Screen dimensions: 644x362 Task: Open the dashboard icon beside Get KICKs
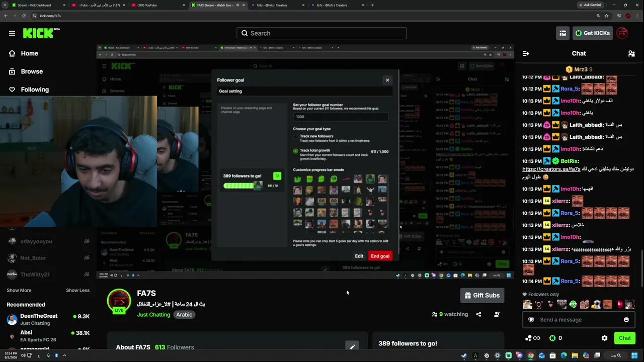pos(562,33)
